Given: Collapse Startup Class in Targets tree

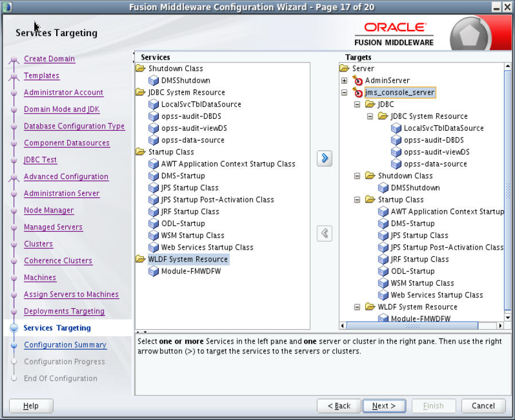Looking at the screenshot, I should coord(357,200).
